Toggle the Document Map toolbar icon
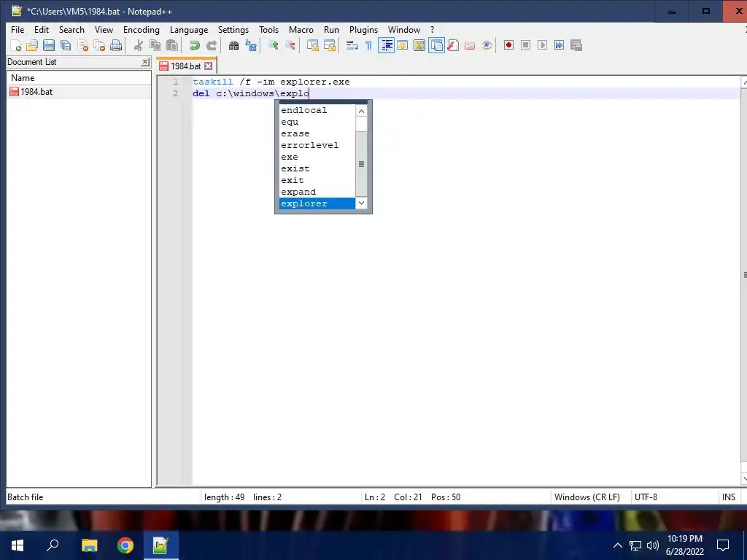The width and height of the screenshot is (747, 560). point(419,45)
